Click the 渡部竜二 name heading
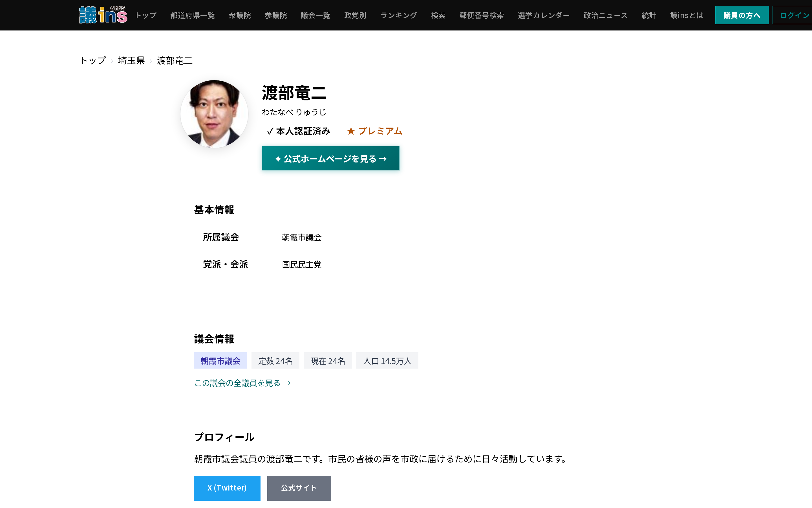 pyautogui.click(x=294, y=93)
